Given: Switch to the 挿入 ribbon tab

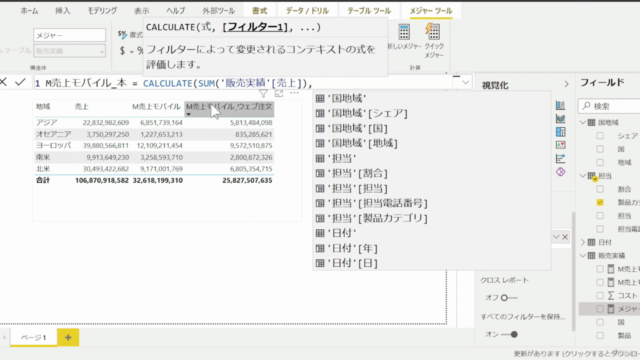Looking at the screenshot, I should 62,11.
